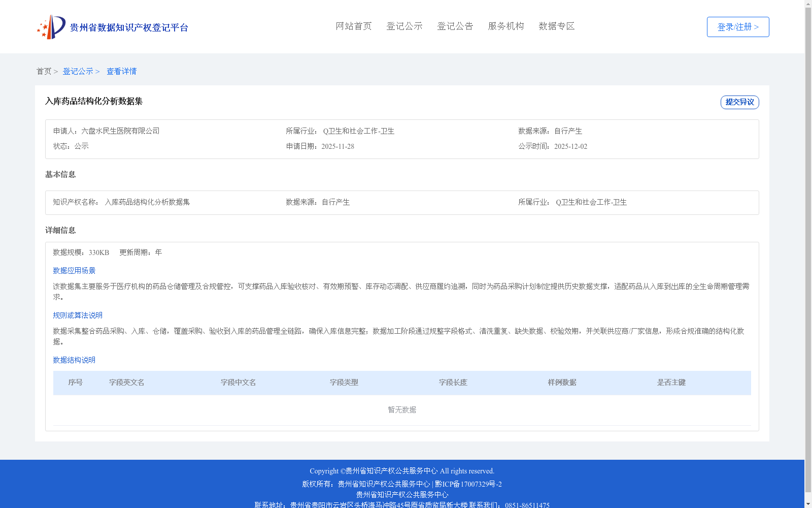
Task: Click the scrollbar up arrow
Action: [x=808, y=4]
